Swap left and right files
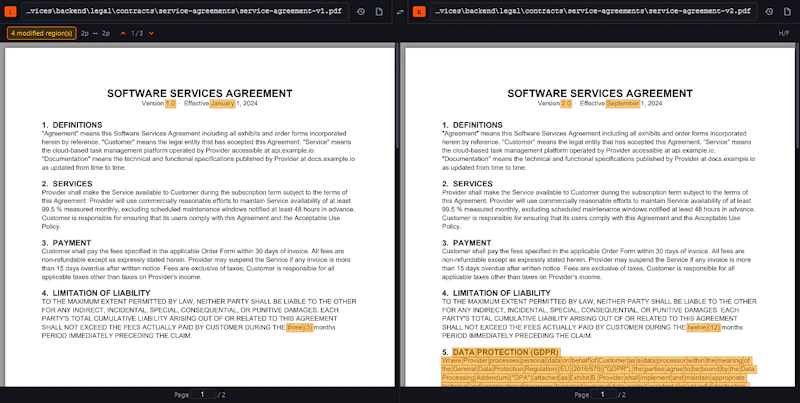Viewport: 800px width, 403px height. point(400,11)
